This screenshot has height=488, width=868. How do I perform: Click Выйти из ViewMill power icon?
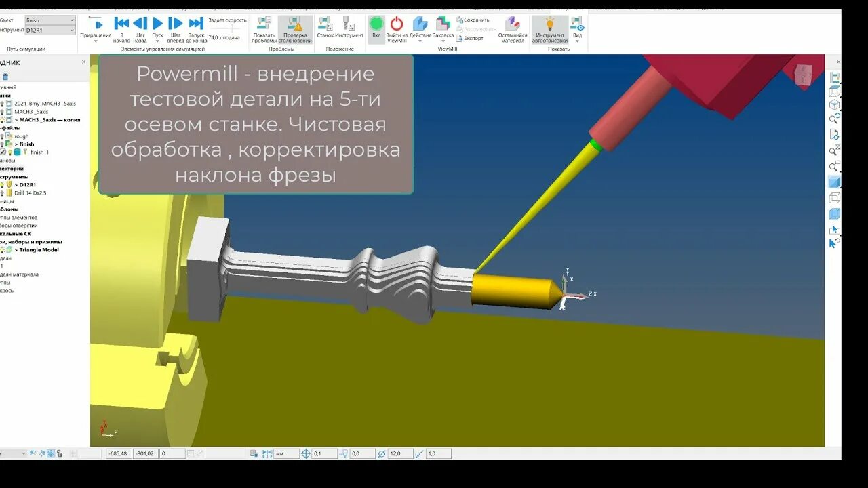[397, 29]
